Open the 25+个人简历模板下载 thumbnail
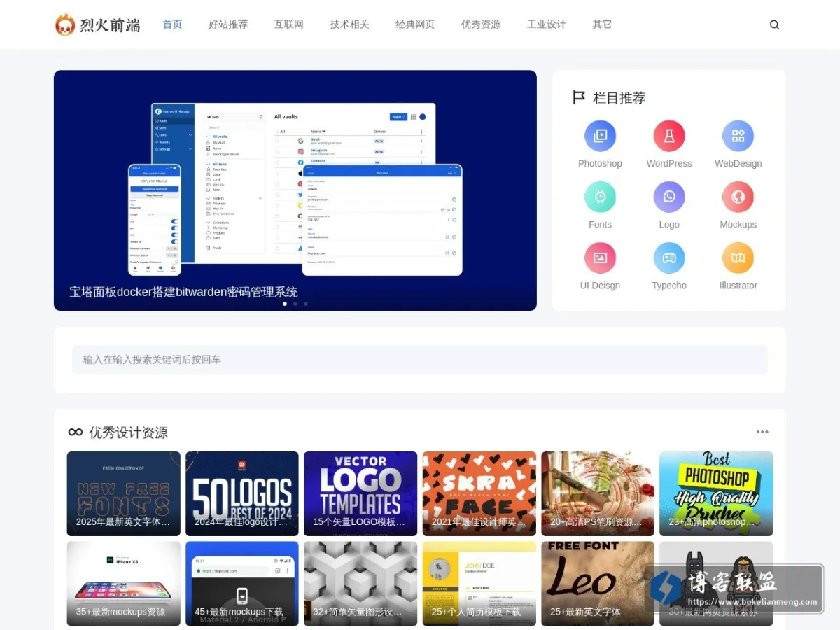 pos(479,583)
